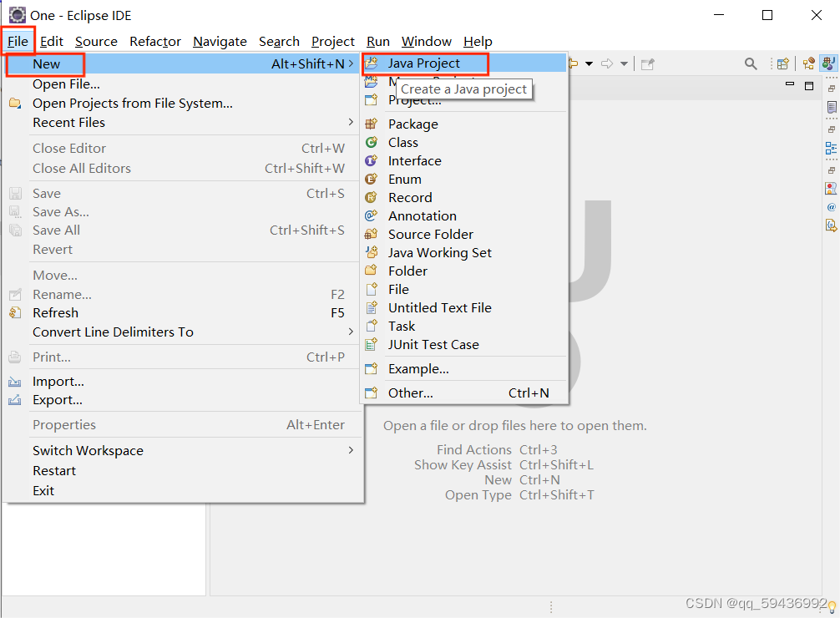840x618 pixels.
Task: Click Save All in File menu
Action: (x=181, y=230)
